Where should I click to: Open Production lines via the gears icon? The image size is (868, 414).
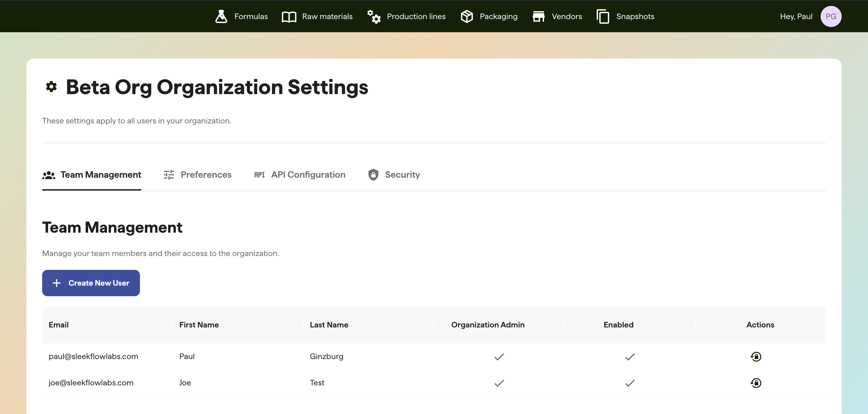[x=374, y=16]
